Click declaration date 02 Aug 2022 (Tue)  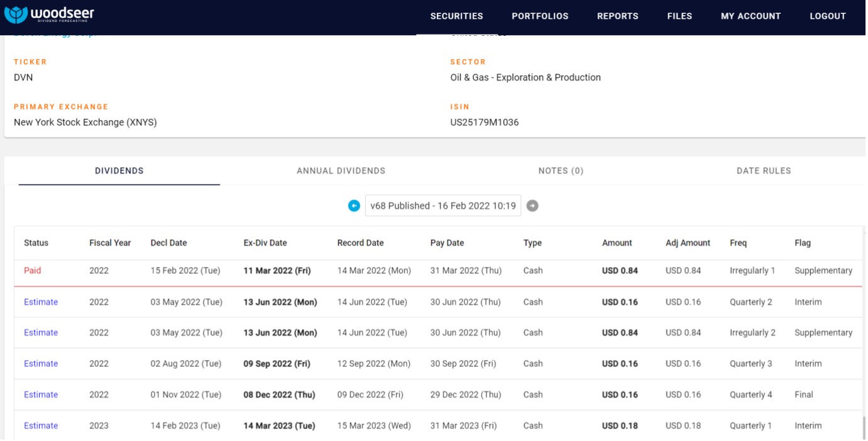186,364
